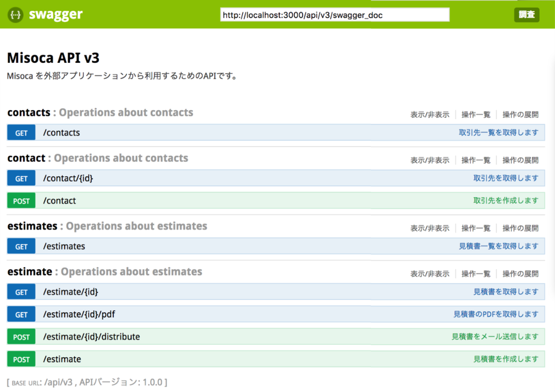
Task: Click 操作の展開 in contact section
Action: [x=520, y=160]
